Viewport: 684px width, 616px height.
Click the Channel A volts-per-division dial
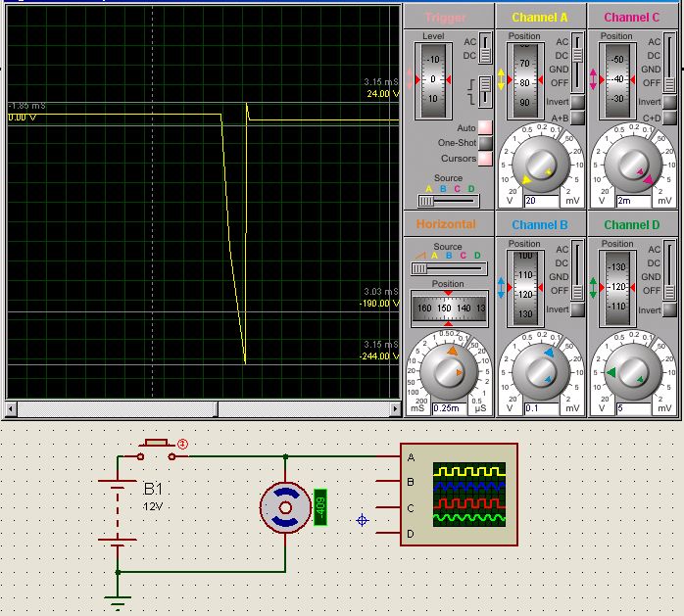pos(541,164)
